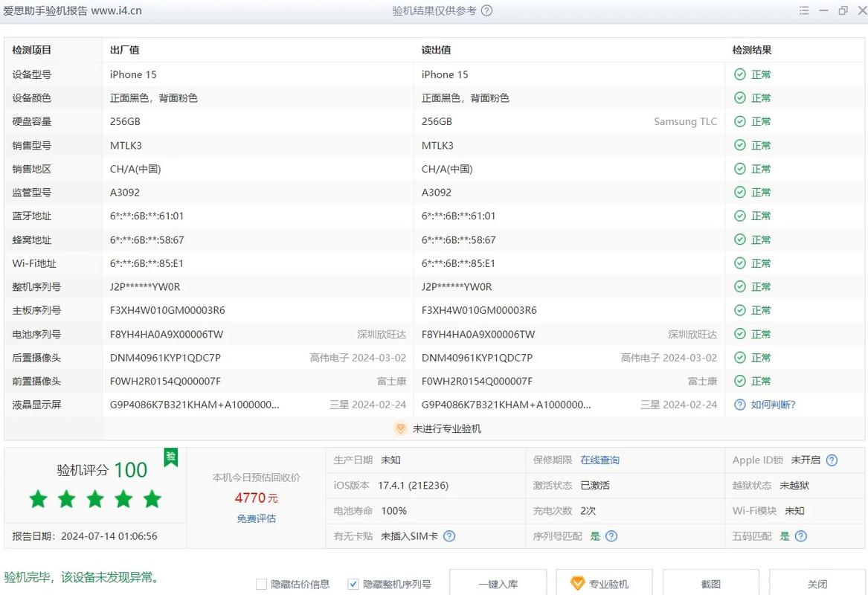
Task: Click the green check icon in Wi-Fi地址 row
Action: point(739,263)
